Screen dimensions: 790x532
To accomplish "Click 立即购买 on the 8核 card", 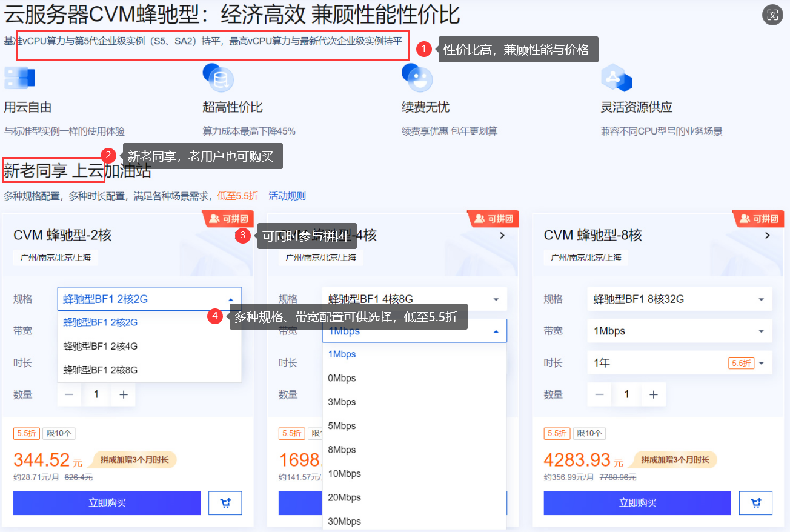I will point(637,503).
